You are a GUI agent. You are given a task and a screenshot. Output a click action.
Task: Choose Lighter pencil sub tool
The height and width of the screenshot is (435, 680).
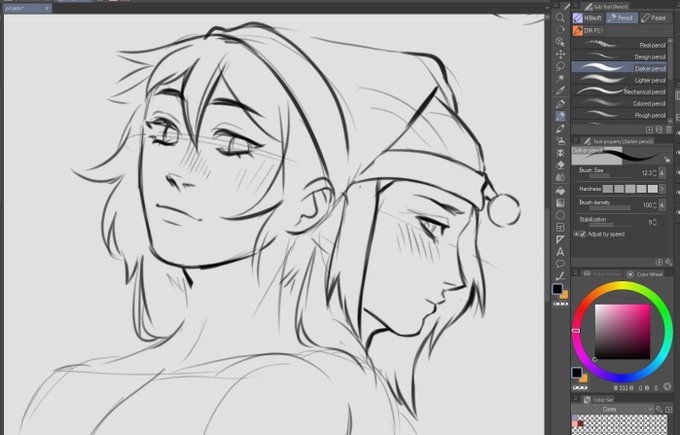point(619,80)
